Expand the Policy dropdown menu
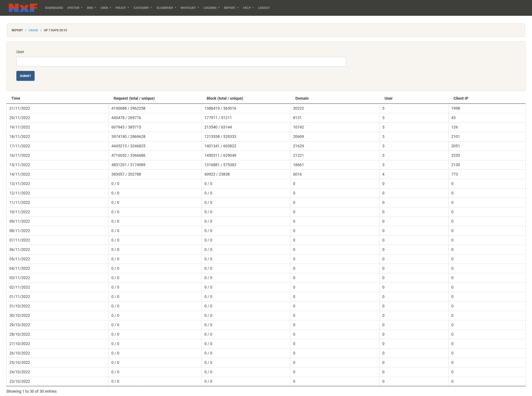Viewport: 532px width, 396px height. [x=122, y=8]
